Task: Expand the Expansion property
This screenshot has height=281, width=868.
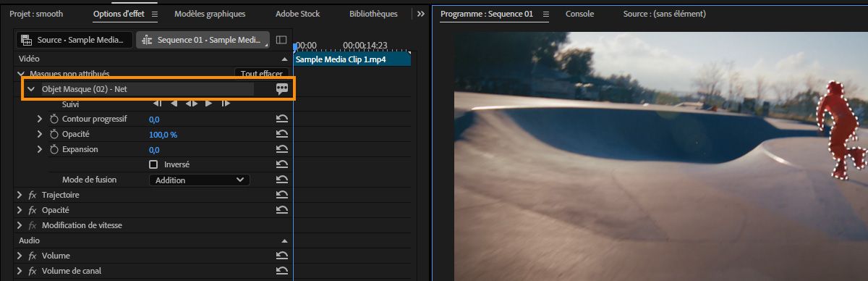Action: [x=40, y=150]
